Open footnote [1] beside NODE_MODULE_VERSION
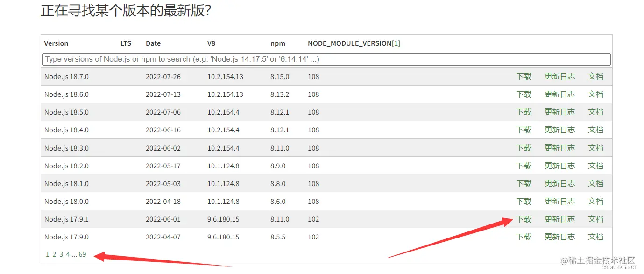 [x=396, y=43]
